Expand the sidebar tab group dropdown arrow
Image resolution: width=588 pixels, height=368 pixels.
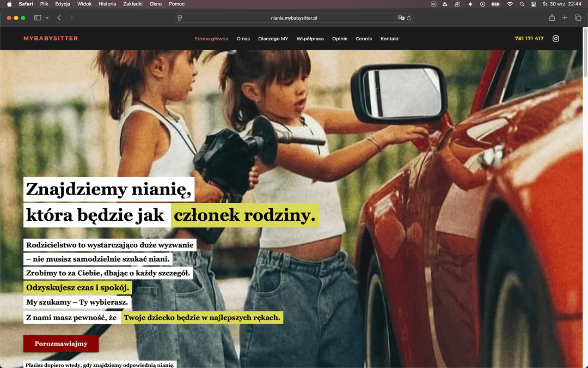coord(47,17)
